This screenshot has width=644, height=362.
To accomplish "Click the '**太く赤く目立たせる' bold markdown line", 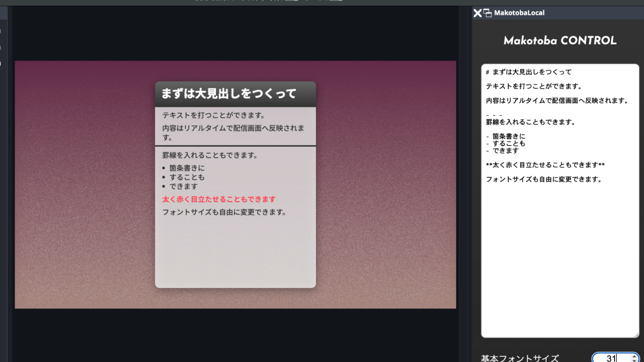I will (545, 165).
